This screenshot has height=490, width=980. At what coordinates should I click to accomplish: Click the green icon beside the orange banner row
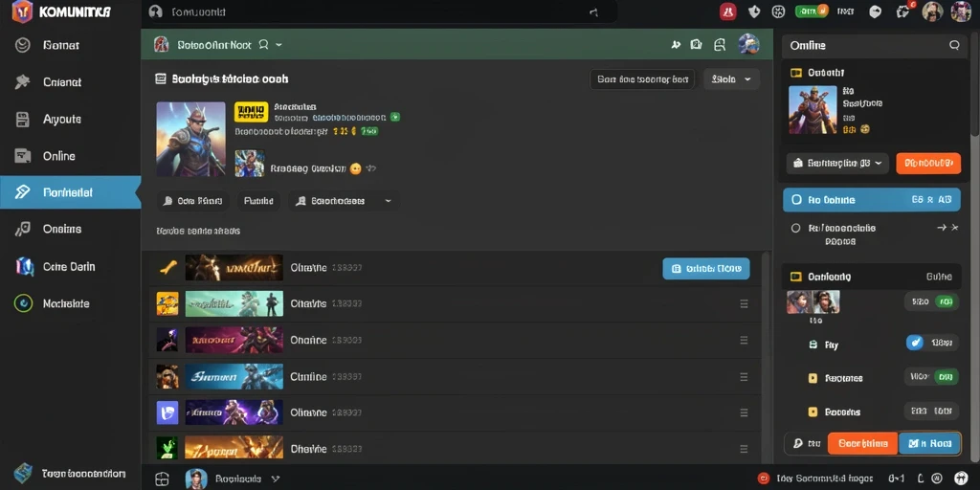(167, 448)
